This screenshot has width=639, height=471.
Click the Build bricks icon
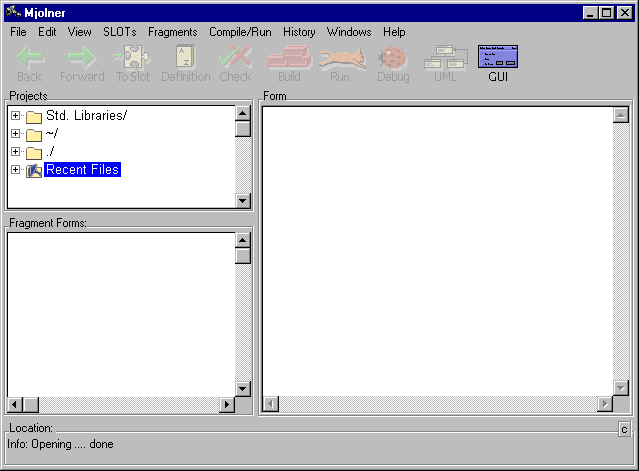pos(289,58)
